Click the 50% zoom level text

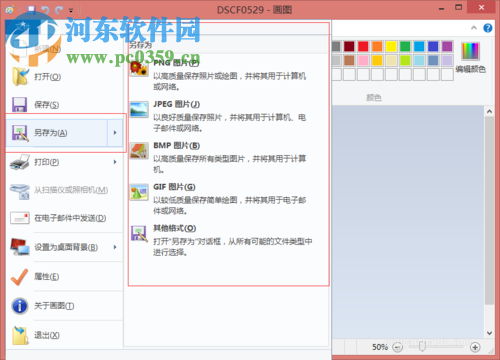(x=380, y=347)
